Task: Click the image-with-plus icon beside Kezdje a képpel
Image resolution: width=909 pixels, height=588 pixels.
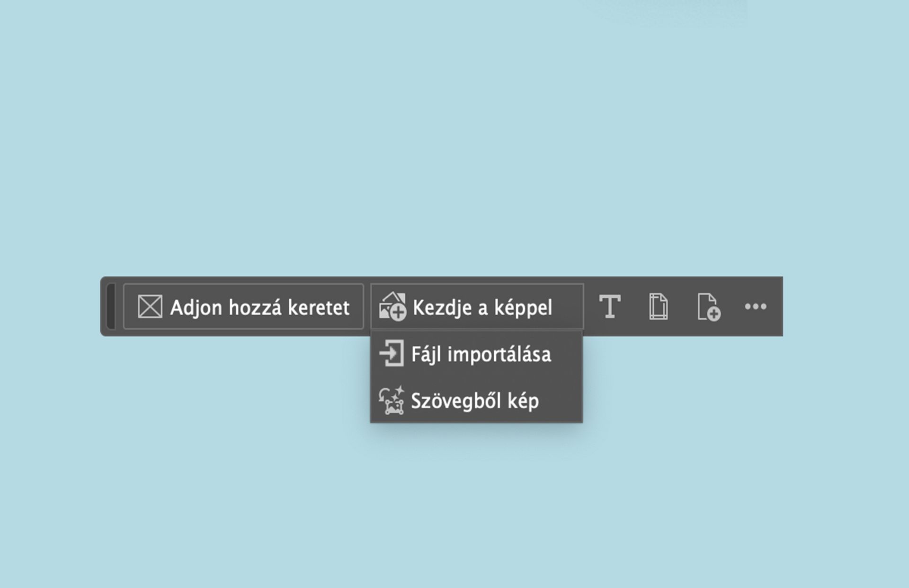Action: click(x=392, y=307)
